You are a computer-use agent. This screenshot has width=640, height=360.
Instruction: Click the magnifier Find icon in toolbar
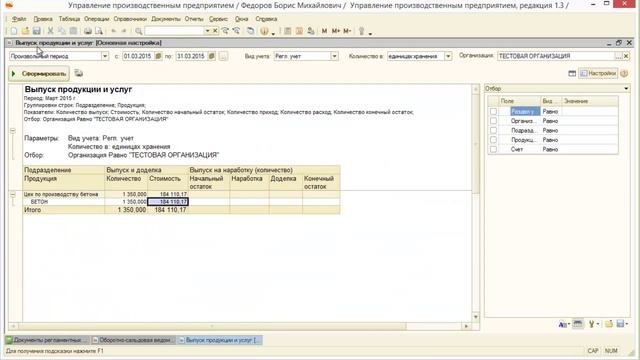click(139, 31)
